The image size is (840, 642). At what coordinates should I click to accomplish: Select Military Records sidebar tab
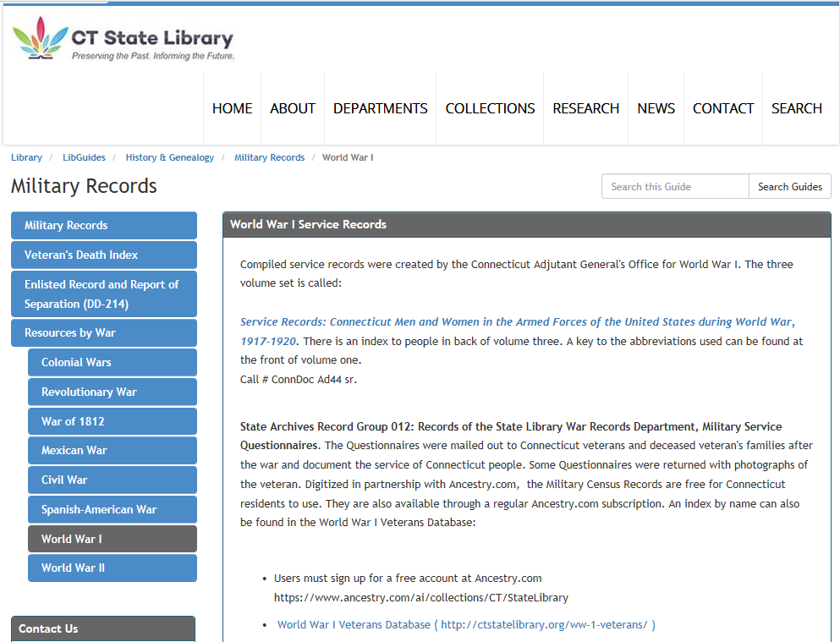click(104, 226)
